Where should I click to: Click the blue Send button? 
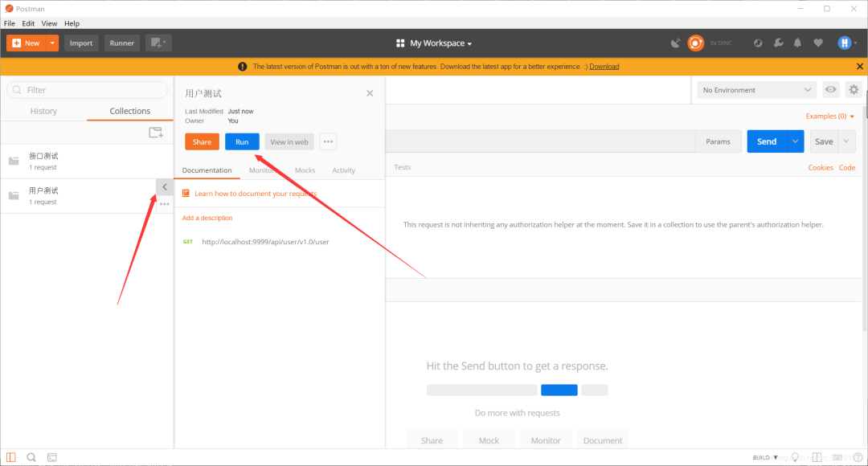767,141
